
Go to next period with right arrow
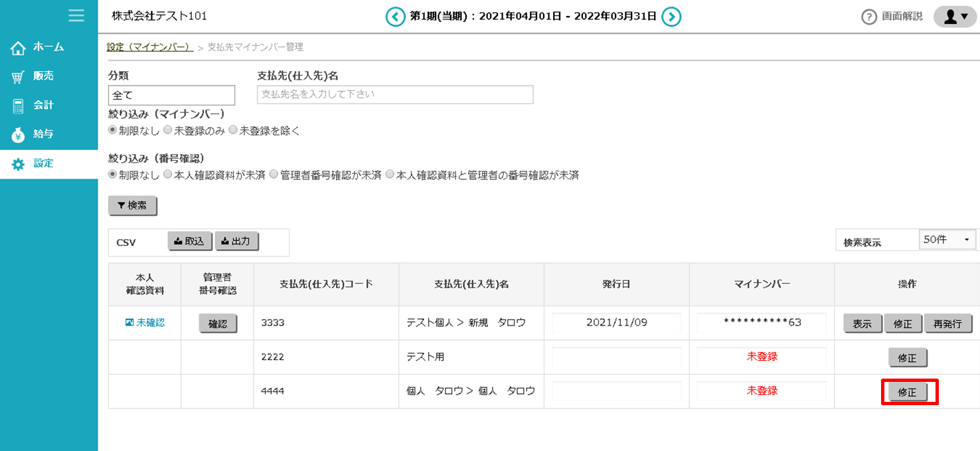coord(671,17)
